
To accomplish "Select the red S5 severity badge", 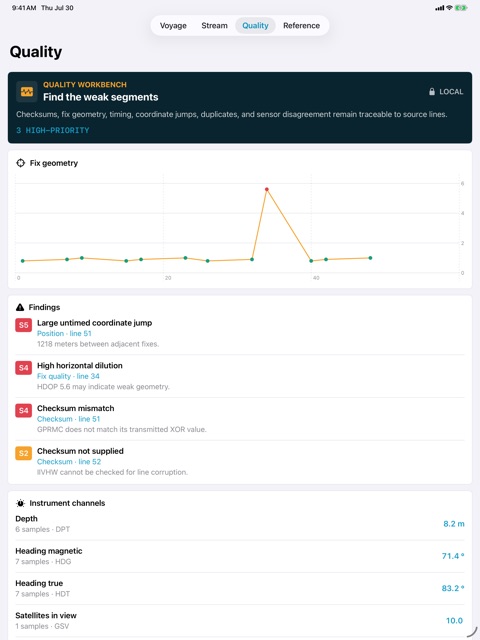I will [24, 325].
